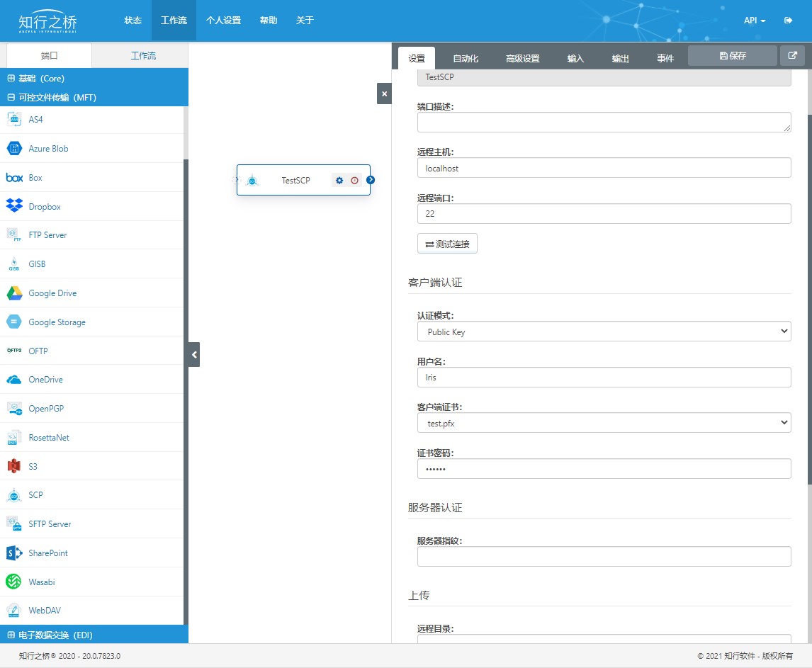
Task: Open the 认证模式 Public Key dropdown
Action: coord(604,332)
